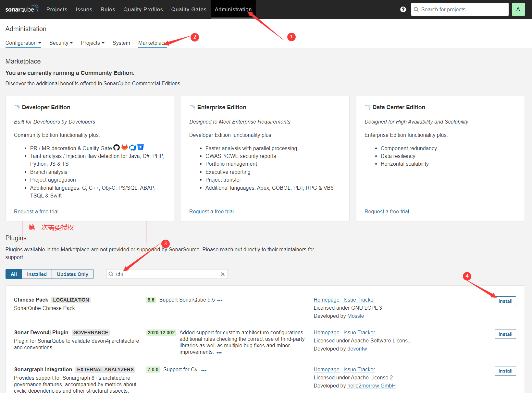
Task: Click the magnifier icon in plugin search
Action: pos(111,274)
